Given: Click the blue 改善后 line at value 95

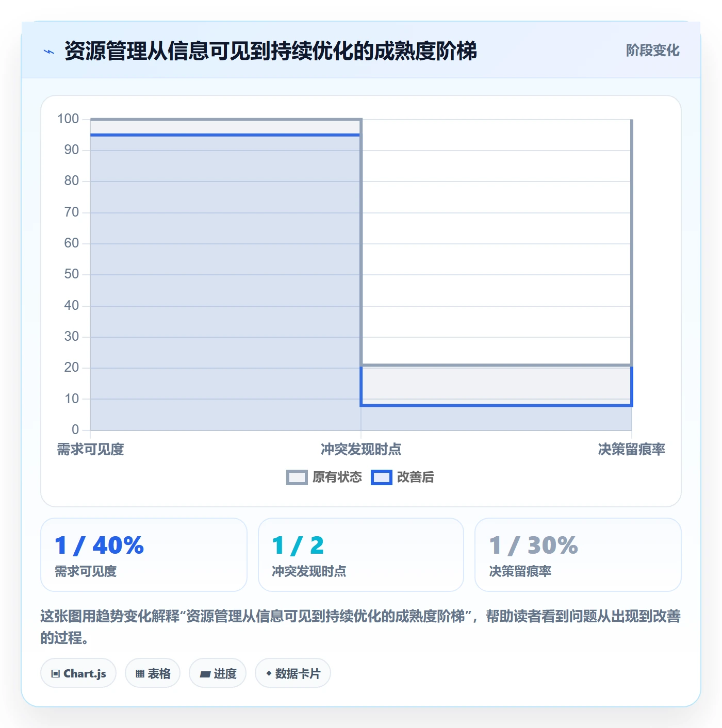Looking at the screenshot, I should (225, 135).
